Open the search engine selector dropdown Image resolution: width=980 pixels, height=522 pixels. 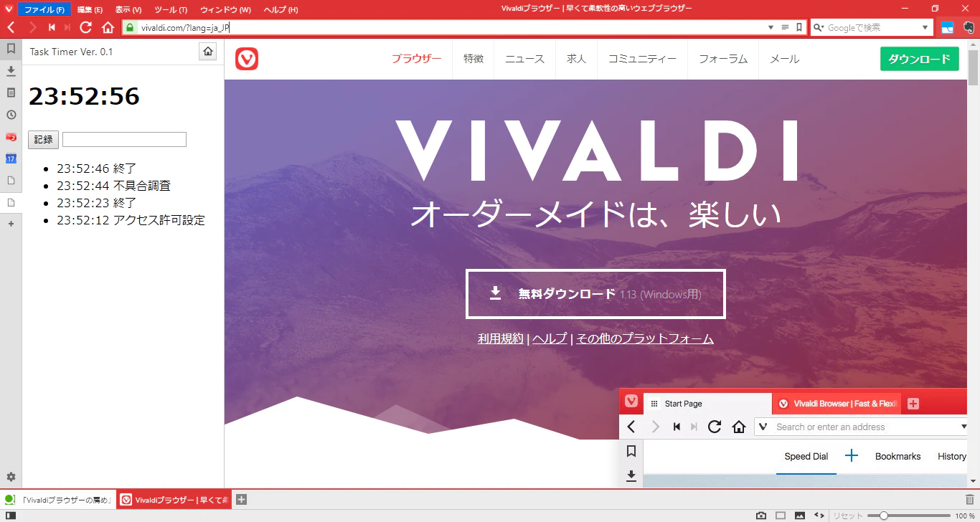(x=820, y=27)
